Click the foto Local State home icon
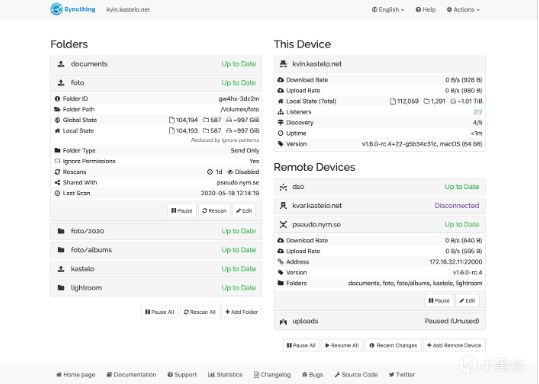 57,131
